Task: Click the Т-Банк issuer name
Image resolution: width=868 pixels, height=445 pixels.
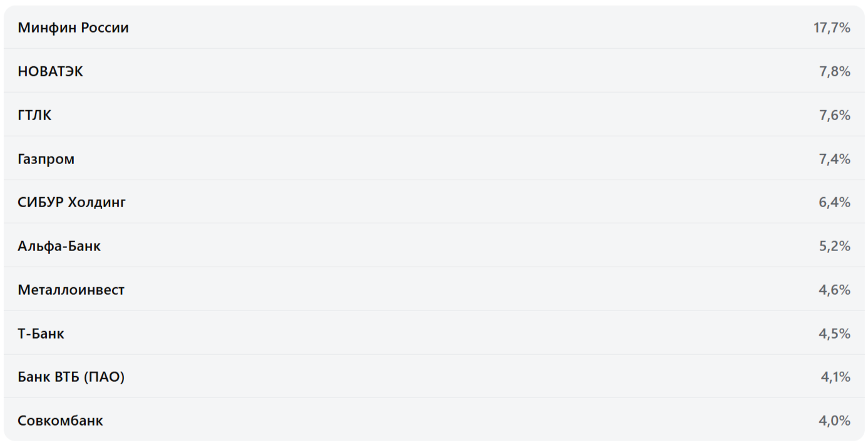Action: pos(41,334)
